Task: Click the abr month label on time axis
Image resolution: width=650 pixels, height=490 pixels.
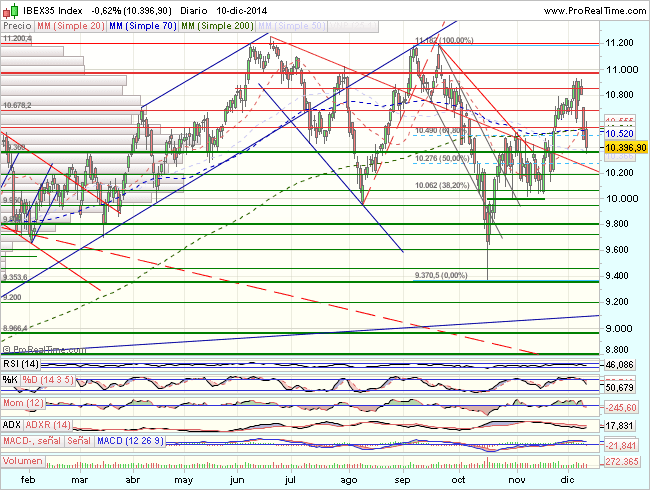Action: (x=133, y=480)
